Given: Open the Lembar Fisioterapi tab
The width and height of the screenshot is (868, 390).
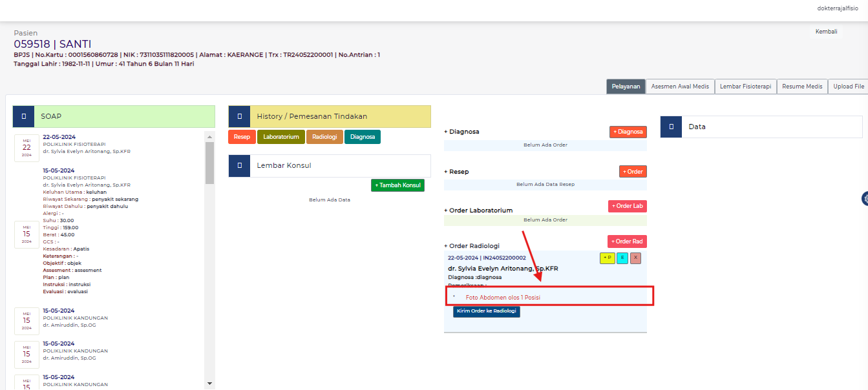Looking at the screenshot, I should [745, 87].
